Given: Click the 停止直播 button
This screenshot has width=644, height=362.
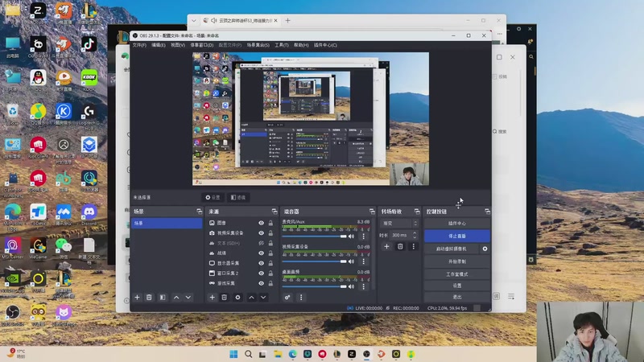Looking at the screenshot, I should point(456,236).
